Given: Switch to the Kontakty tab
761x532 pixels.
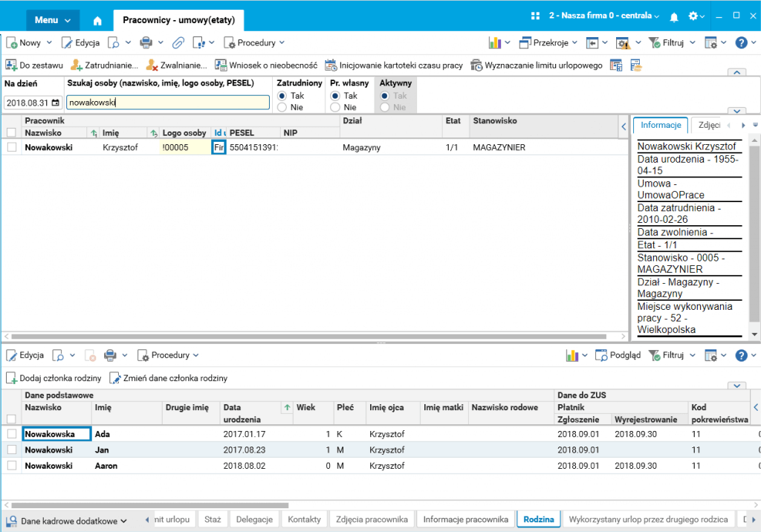Looking at the screenshot, I should [304, 519].
